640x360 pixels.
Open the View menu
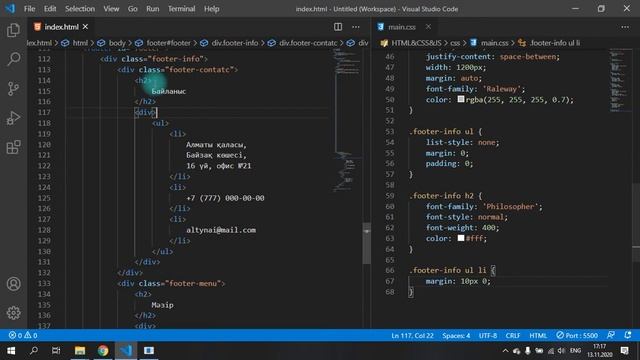coord(111,9)
